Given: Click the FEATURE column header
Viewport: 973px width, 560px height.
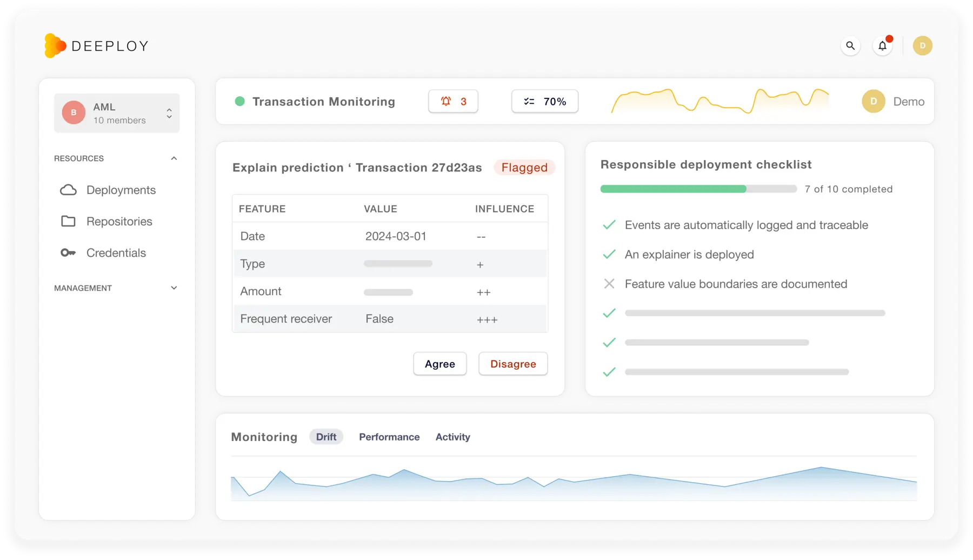Looking at the screenshot, I should point(262,209).
